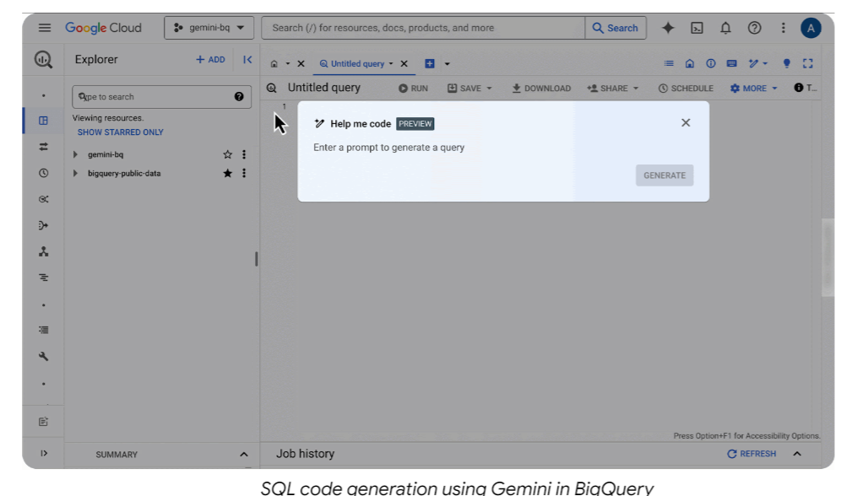Open the new tab dropdown arrow
The height and width of the screenshot is (496, 868).
pyautogui.click(x=448, y=63)
